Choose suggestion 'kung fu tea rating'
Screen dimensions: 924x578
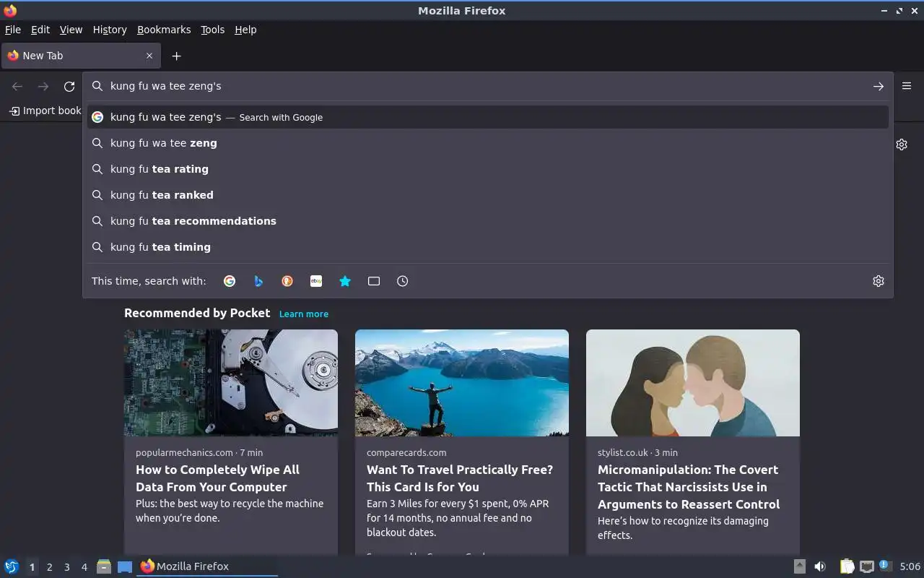[x=488, y=169]
